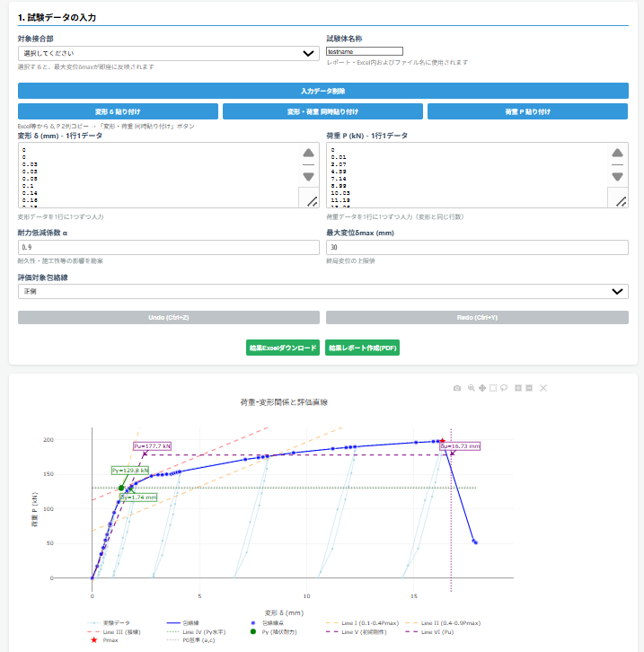Select the Pan tool in chart toolbar

pyautogui.click(x=481, y=388)
